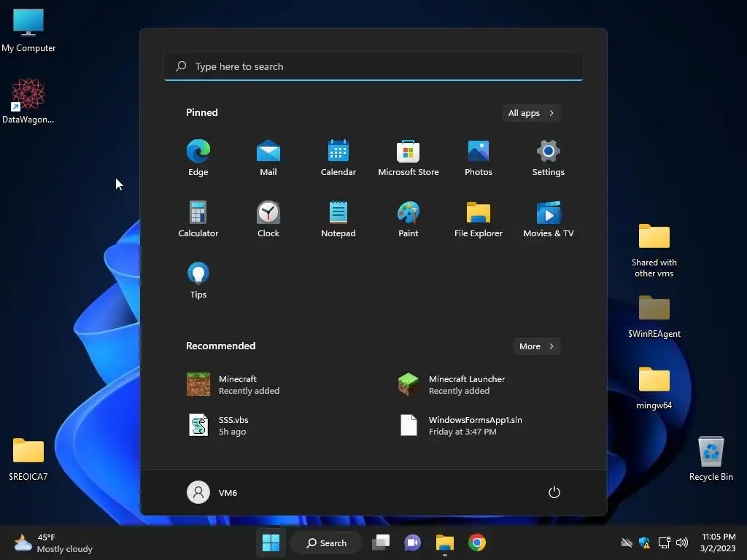Open Task View on the taskbar
Screen dimensions: 747x560
(x=381, y=542)
